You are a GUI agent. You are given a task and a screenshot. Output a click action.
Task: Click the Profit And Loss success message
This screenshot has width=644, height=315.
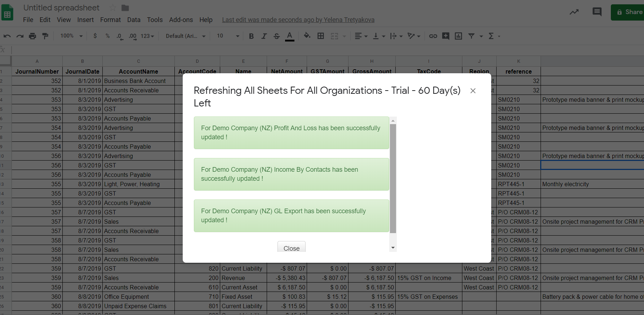coord(291,132)
